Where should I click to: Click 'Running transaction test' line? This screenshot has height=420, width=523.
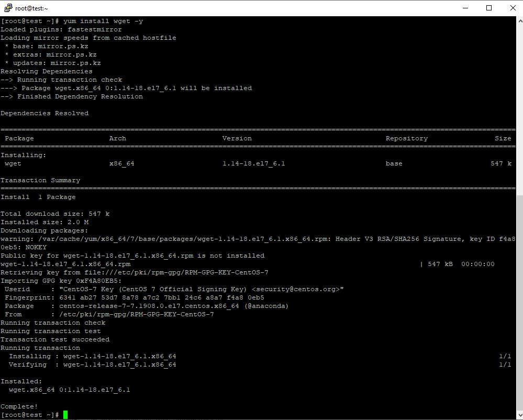click(51, 331)
